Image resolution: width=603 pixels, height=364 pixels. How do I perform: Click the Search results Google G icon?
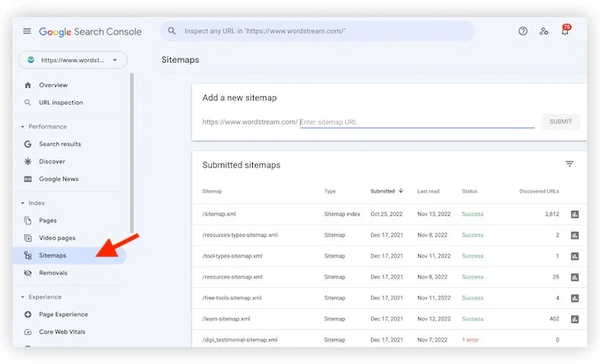click(28, 144)
